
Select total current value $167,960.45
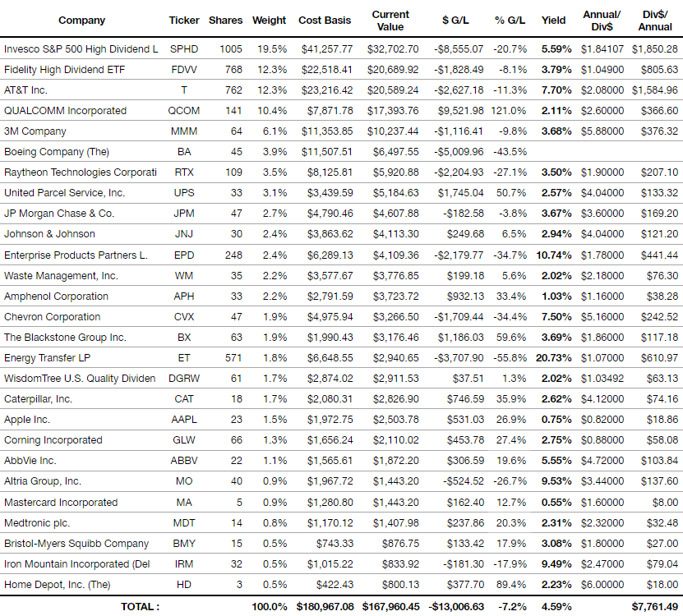click(390, 607)
